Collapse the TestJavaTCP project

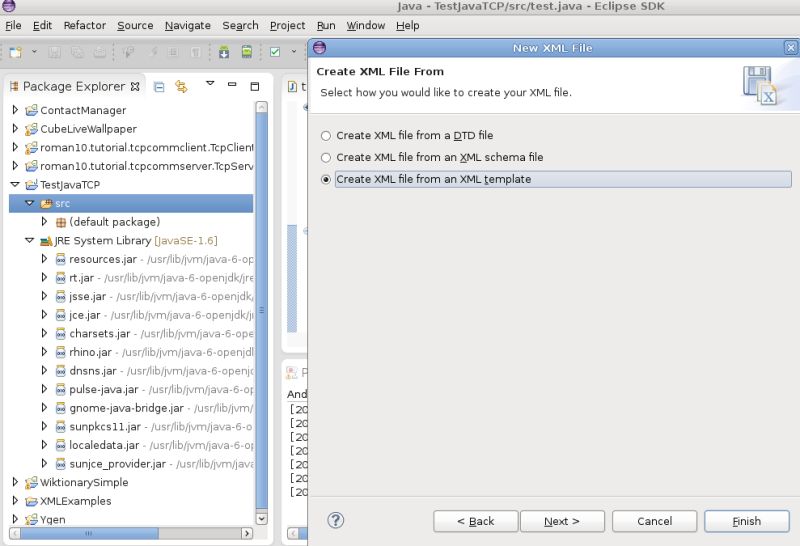click(15, 184)
